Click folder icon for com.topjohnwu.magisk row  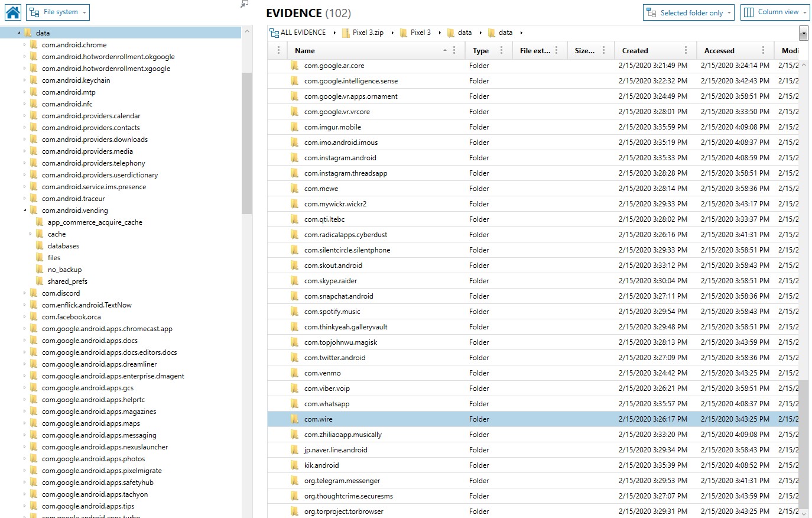tap(294, 342)
